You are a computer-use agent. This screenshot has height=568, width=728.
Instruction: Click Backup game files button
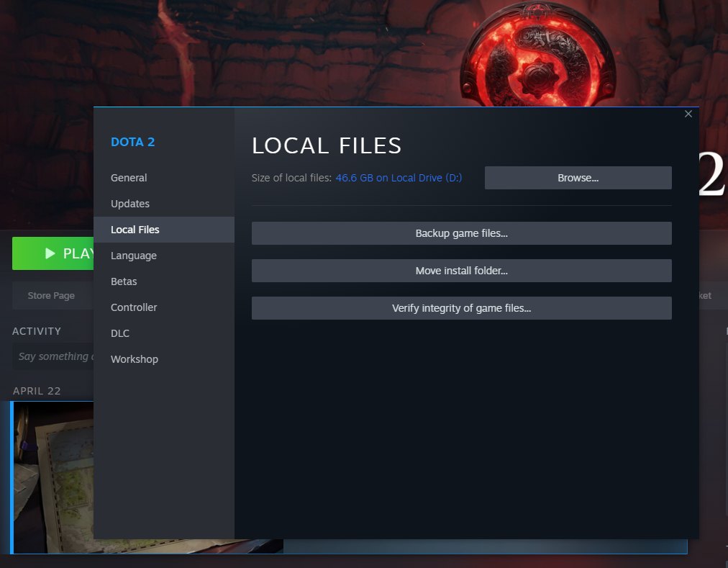pyautogui.click(x=462, y=233)
